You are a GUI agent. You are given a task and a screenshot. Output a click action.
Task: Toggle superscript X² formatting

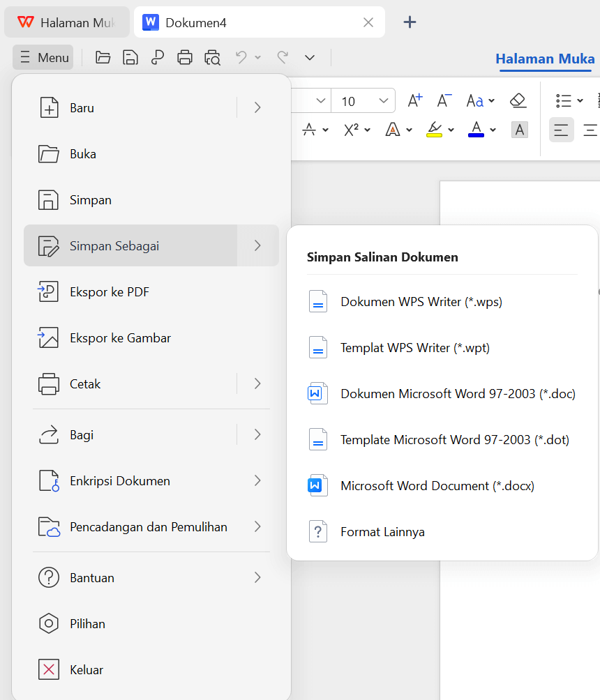[351, 130]
